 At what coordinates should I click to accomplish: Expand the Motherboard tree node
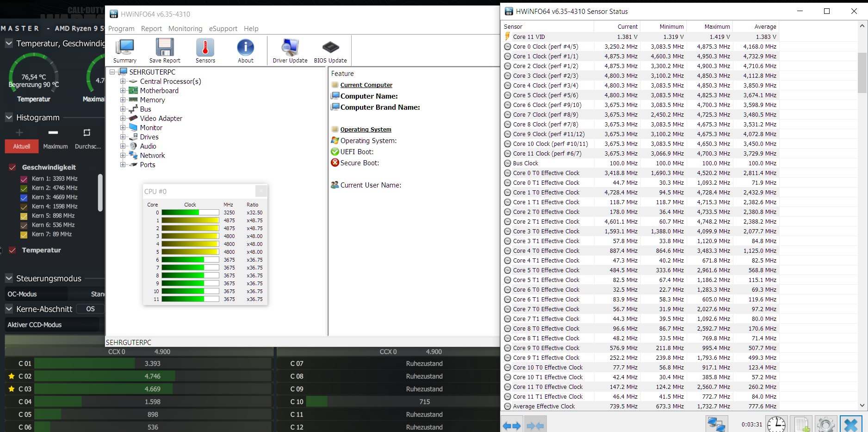123,91
